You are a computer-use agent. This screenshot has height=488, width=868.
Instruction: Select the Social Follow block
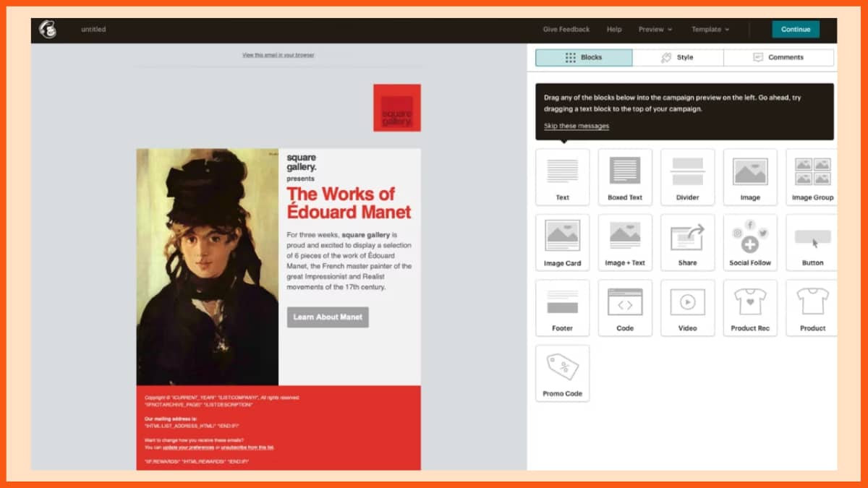pos(750,241)
